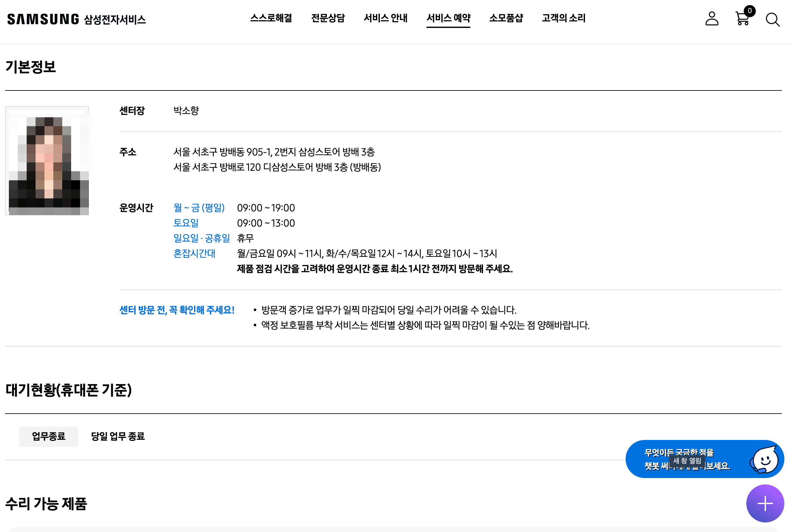Viewport: 792px width, 532px height.
Task: Open the 스스로해결 menu
Action: coord(271,18)
